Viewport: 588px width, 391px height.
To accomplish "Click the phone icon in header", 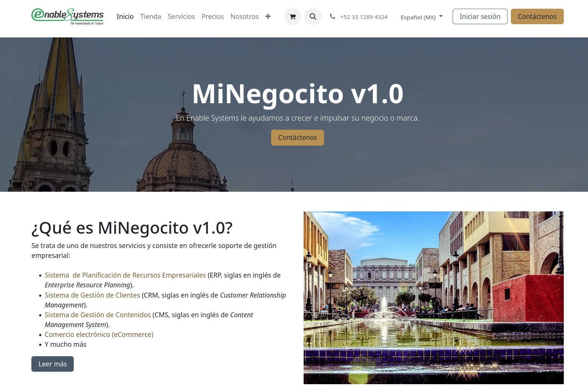I will click(x=332, y=17).
